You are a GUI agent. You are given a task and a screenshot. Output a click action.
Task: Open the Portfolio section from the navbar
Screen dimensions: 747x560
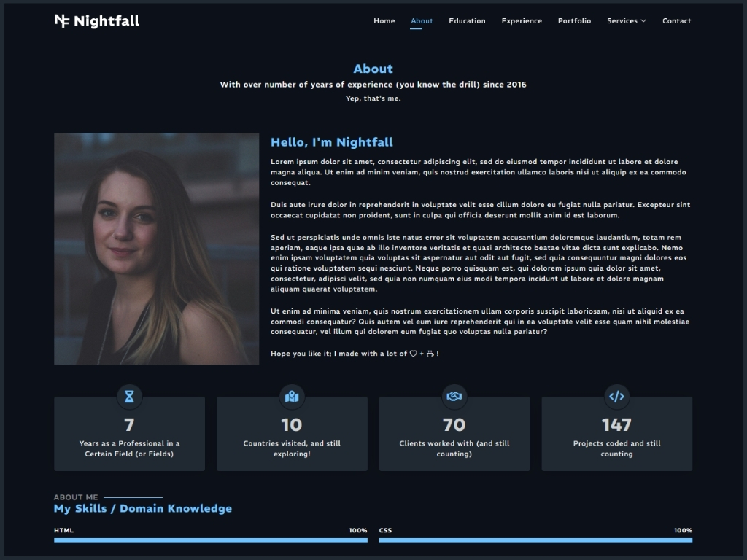pos(574,21)
